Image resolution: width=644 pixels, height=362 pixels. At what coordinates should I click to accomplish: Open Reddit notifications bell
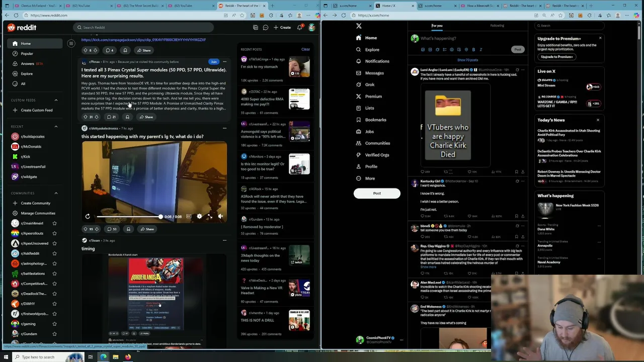299,27
